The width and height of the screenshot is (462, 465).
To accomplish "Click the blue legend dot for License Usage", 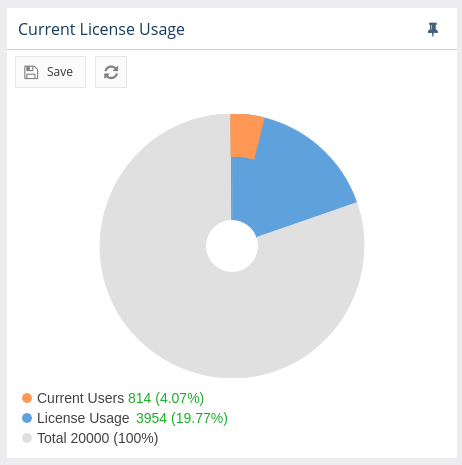I will (x=27, y=418).
